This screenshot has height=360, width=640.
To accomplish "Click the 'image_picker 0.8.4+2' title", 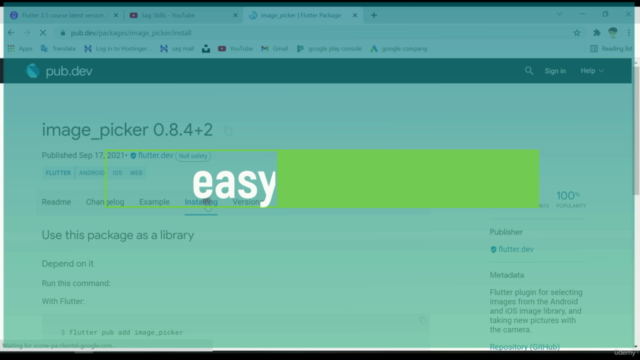I will (127, 130).
